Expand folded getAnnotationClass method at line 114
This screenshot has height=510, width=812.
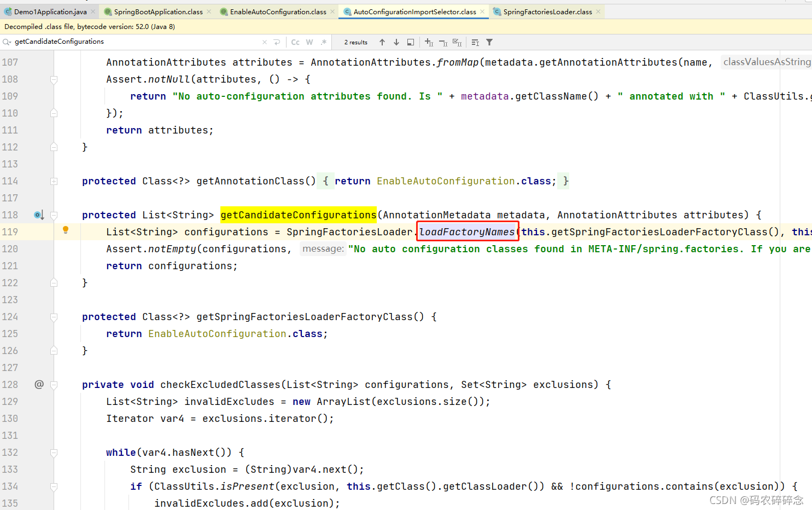54,181
